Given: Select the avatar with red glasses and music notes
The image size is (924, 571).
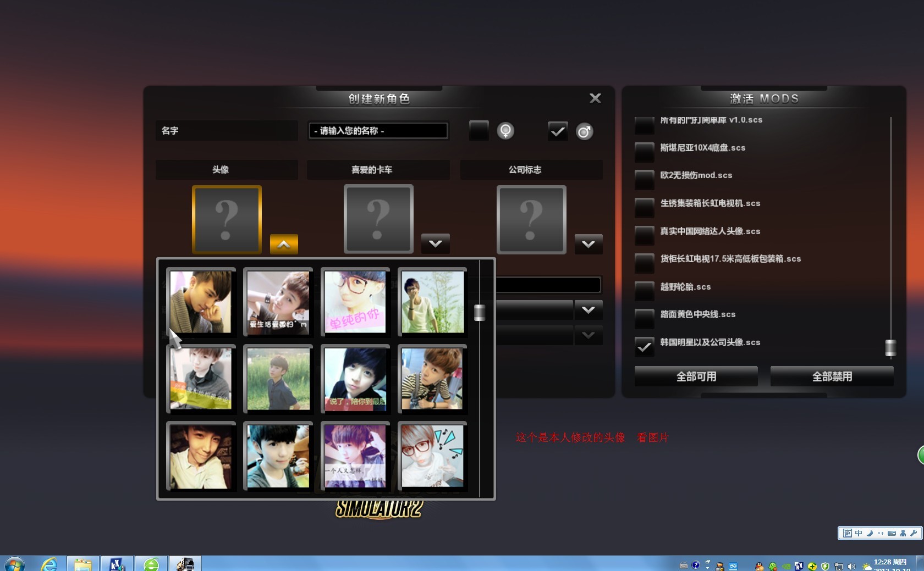Looking at the screenshot, I should [432, 456].
